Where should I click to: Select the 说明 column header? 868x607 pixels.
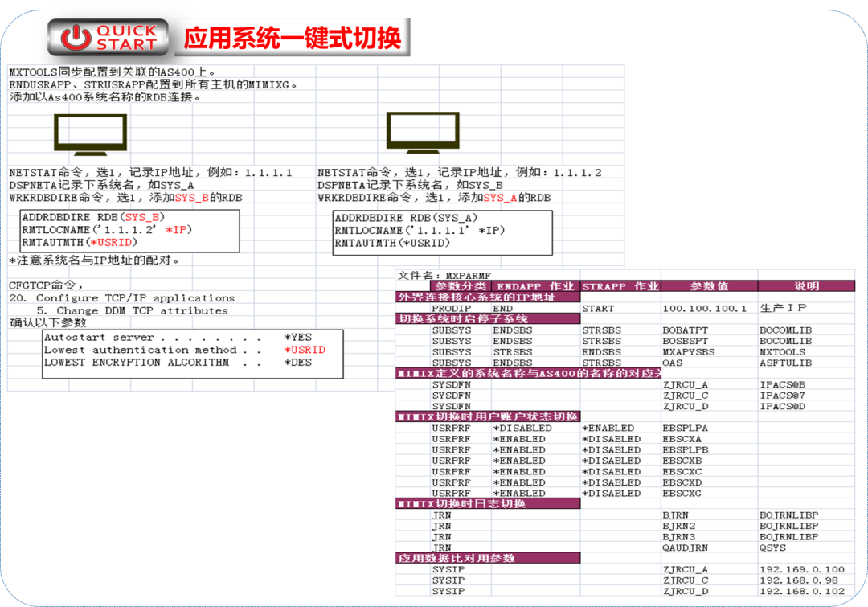pyautogui.click(x=806, y=286)
